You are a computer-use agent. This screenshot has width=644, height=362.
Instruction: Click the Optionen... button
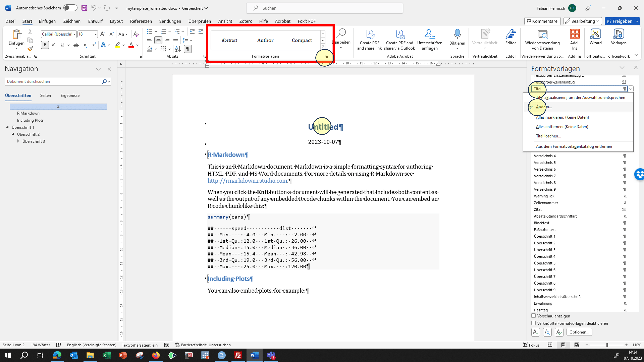(x=579, y=332)
